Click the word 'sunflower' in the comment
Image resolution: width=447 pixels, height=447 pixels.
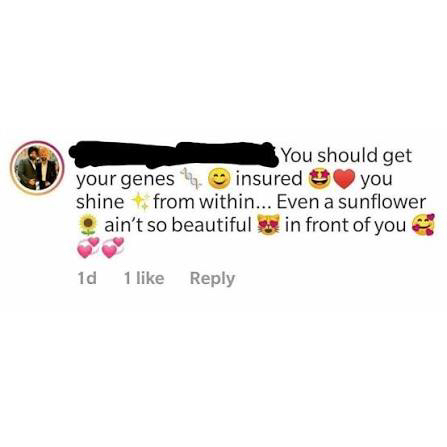click(382, 202)
